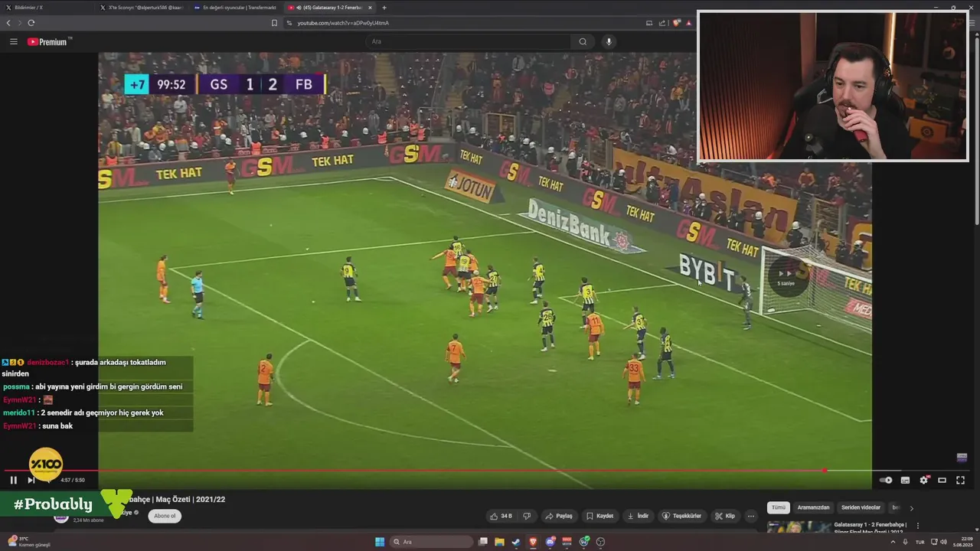980x551 pixels.
Task: Click the YouTube search magnifier button
Action: [583, 41]
